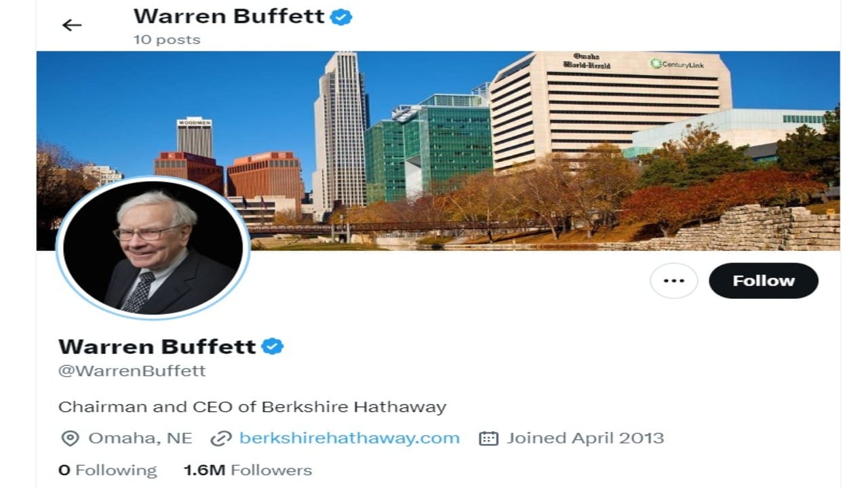
Task: Click the calendar joined-date icon
Action: tap(488, 439)
